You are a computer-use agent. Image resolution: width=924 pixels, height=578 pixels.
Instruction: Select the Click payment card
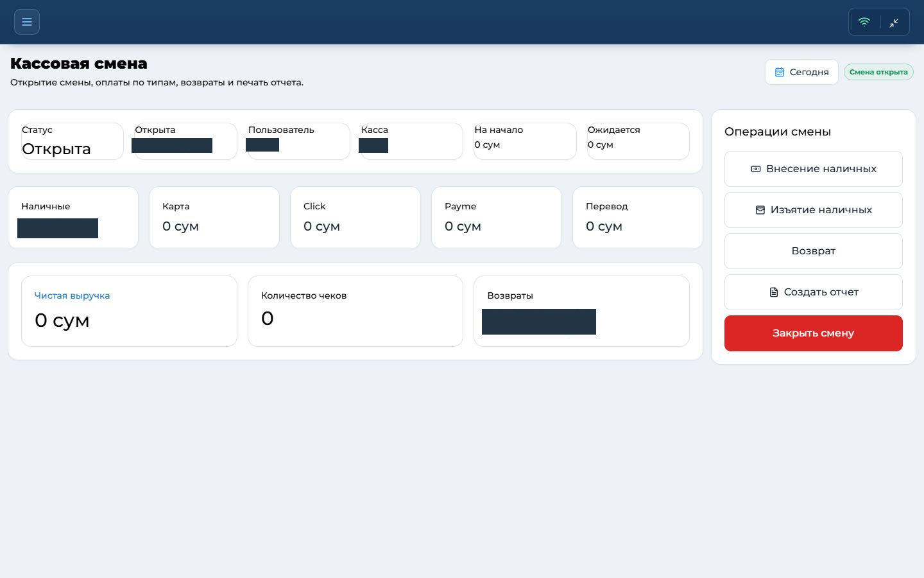tap(355, 218)
